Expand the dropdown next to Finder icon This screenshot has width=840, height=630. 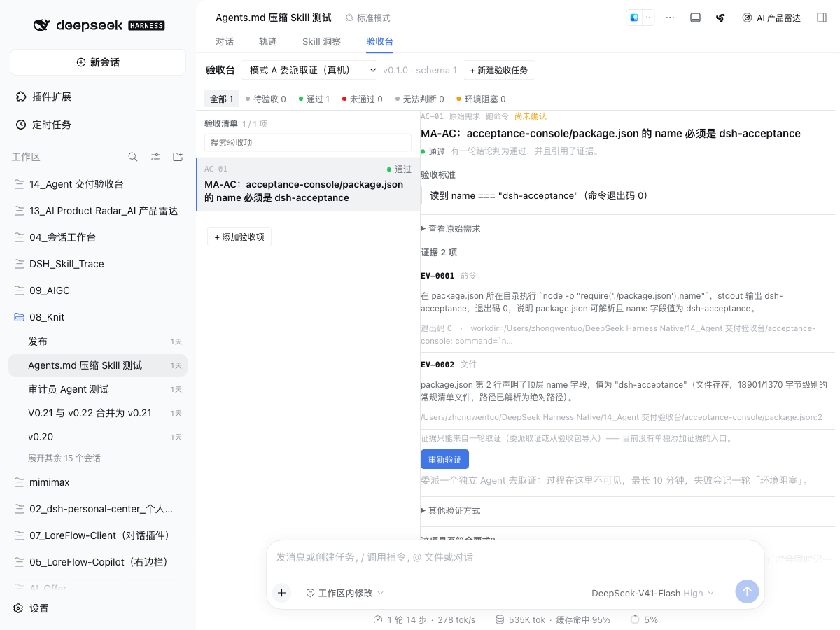pyautogui.click(x=648, y=17)
